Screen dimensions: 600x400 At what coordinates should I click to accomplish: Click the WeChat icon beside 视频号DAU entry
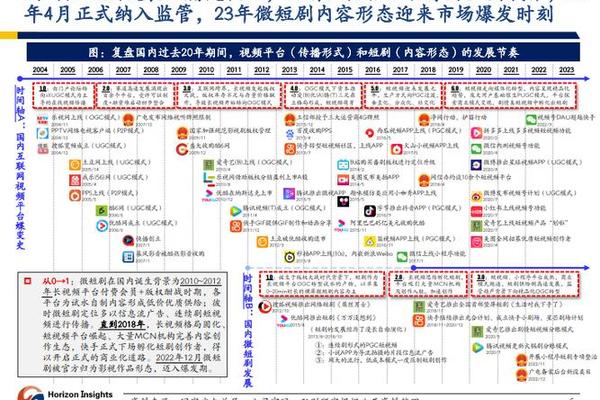531,120
